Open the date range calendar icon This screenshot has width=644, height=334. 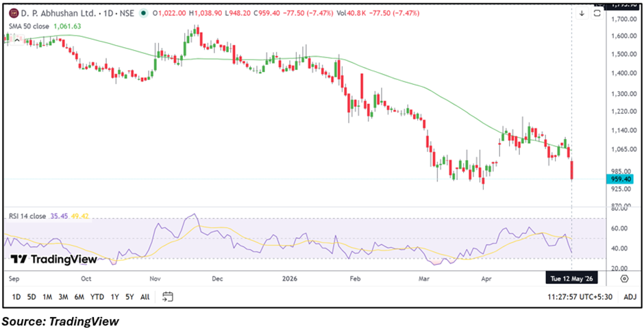pos(168,296)
